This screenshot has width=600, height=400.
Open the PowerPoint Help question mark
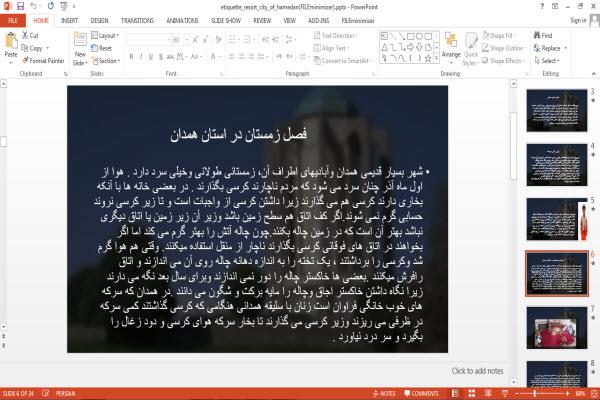click(x=542, y=6)
